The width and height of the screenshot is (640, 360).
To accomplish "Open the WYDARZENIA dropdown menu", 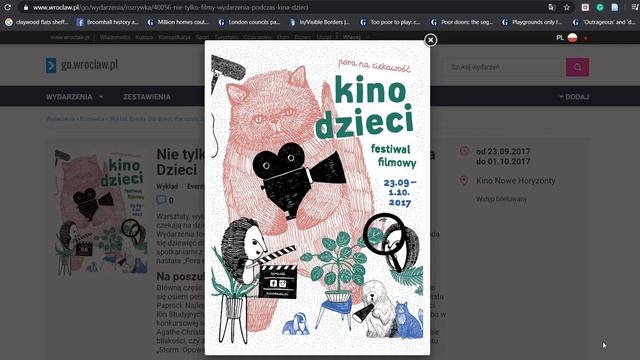I will point(74,97).
